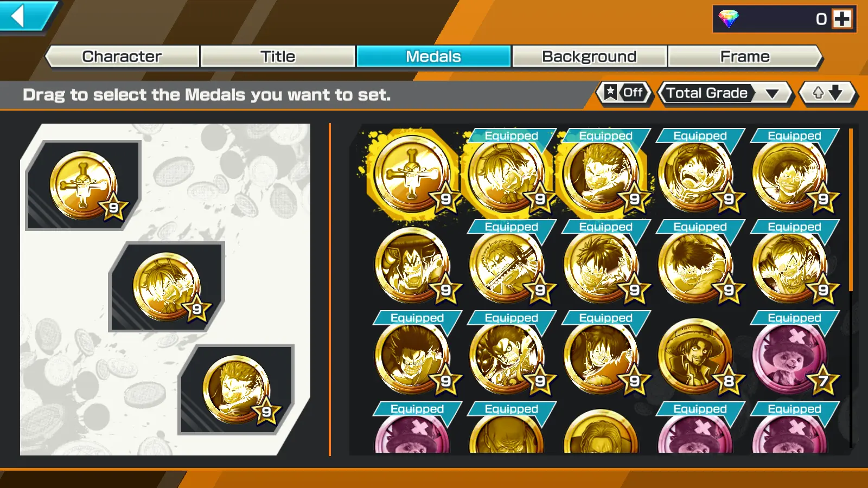Go to the Title tab
Screen dimensions: 868x488
pyautogui.click(x=278, y=56)
